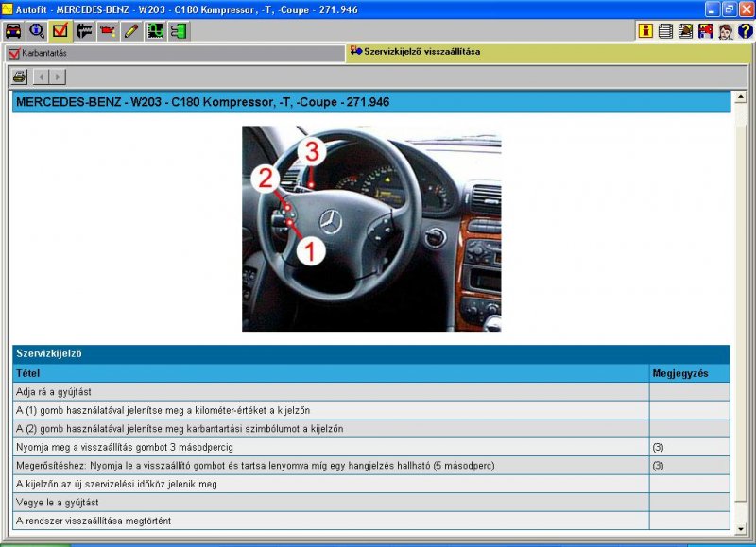Click the MERCEDES-BENZ W203 heading banner
Viewport: 756px width, 547px height.
pos(371,102)
